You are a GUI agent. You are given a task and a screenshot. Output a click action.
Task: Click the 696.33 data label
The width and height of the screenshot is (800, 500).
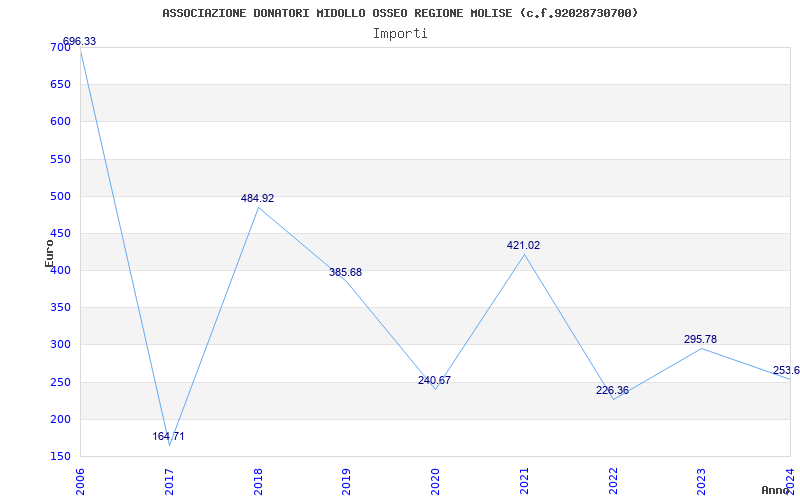coord(79,41)
